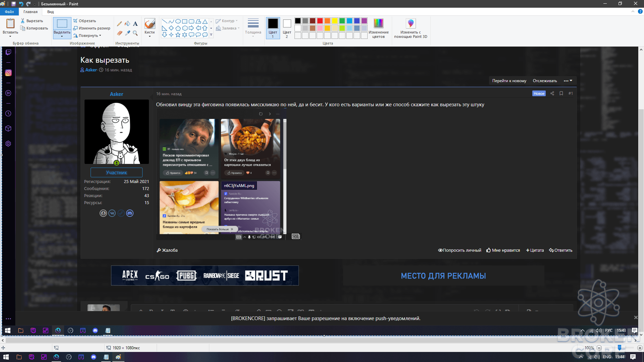Screen dimensions: 644x362
Task: Open File Explorer from the taskbar
Action: tap(19, 357)
